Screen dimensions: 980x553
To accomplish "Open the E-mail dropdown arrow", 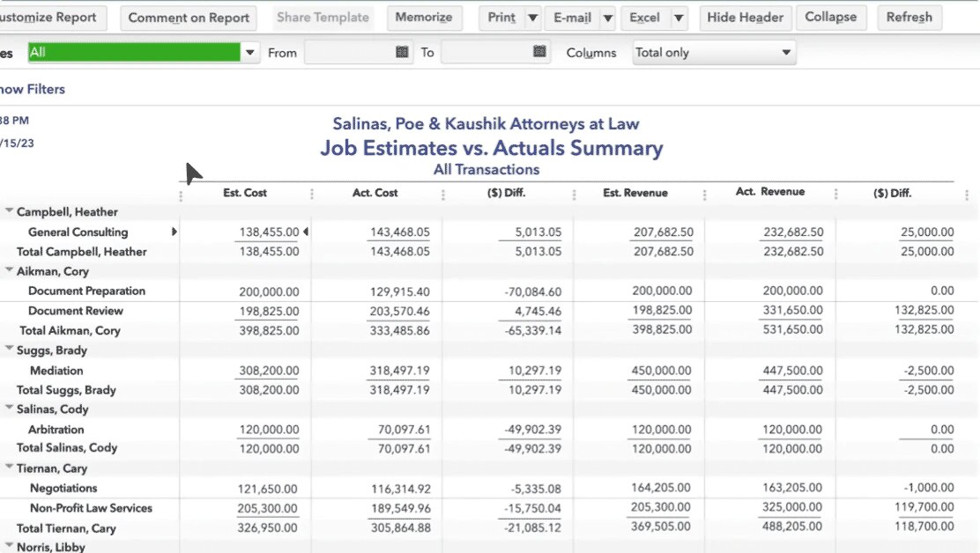I will tap(607, 18).
